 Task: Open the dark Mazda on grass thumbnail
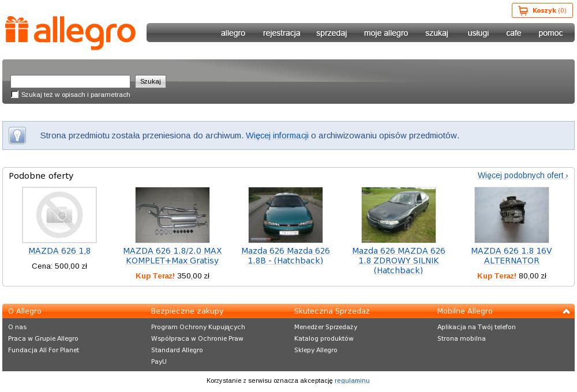399,215
